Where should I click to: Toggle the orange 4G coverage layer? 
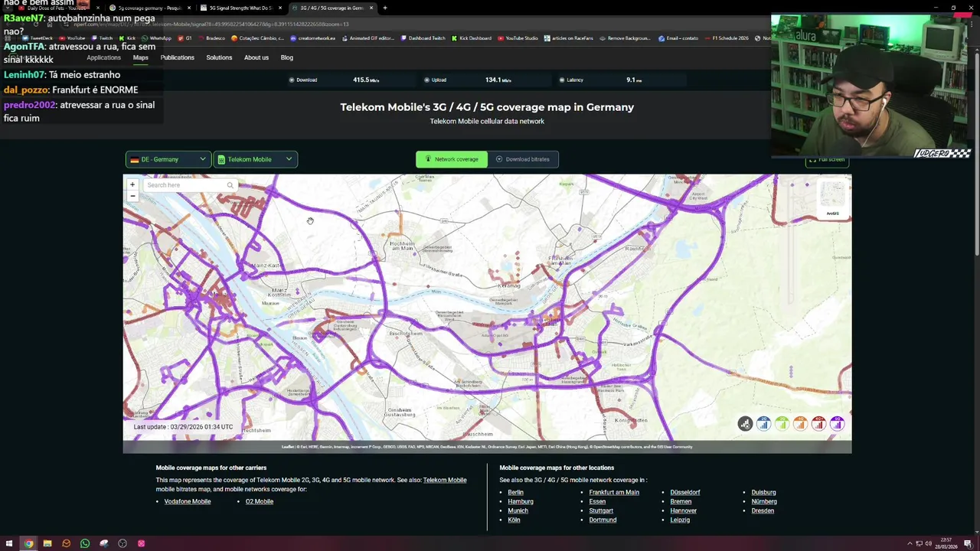[800, 424]
